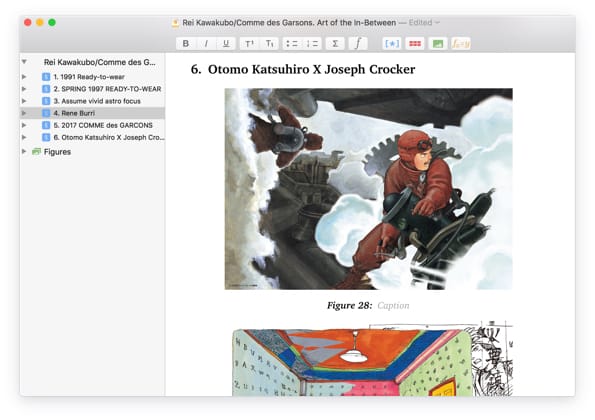595x420 pixels.
Task: Insert inline equation with integral icon
Action: pos(358,44)
